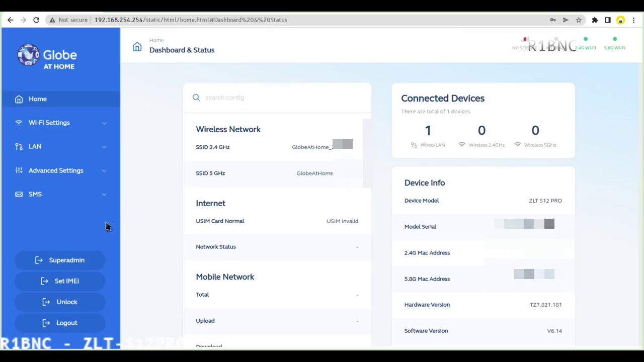Open the Wi-Fi Settings menu item

60,123
